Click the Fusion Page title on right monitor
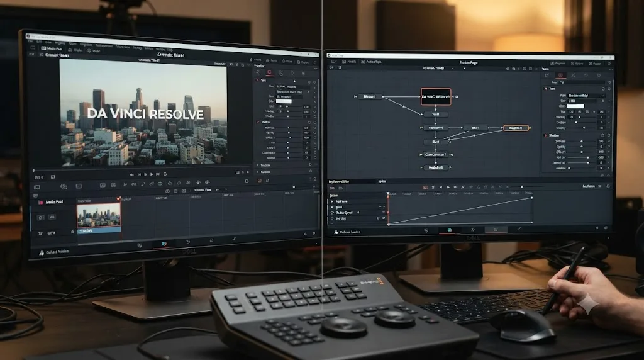The width and height of the screenshot is (644, 360). 468,62
